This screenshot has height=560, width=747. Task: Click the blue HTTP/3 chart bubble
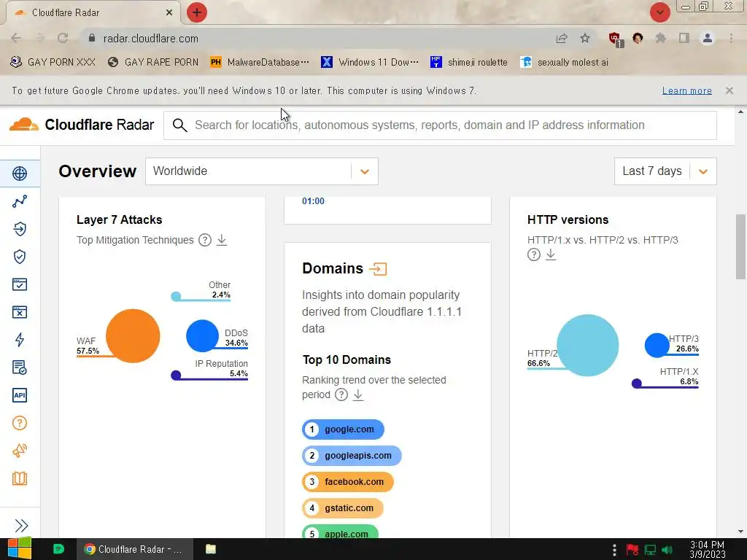(657, 345)
